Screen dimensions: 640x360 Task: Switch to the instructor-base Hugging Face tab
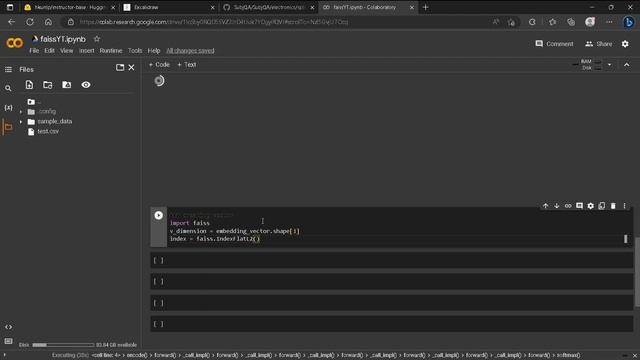69,7
